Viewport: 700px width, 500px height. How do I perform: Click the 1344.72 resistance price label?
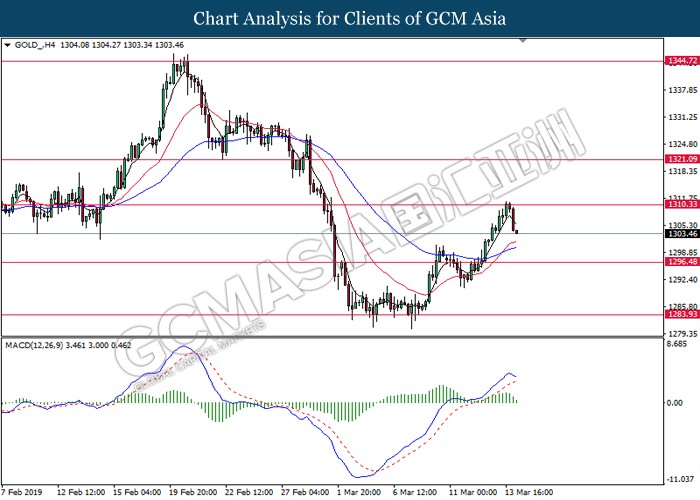(x=682, y=61)
